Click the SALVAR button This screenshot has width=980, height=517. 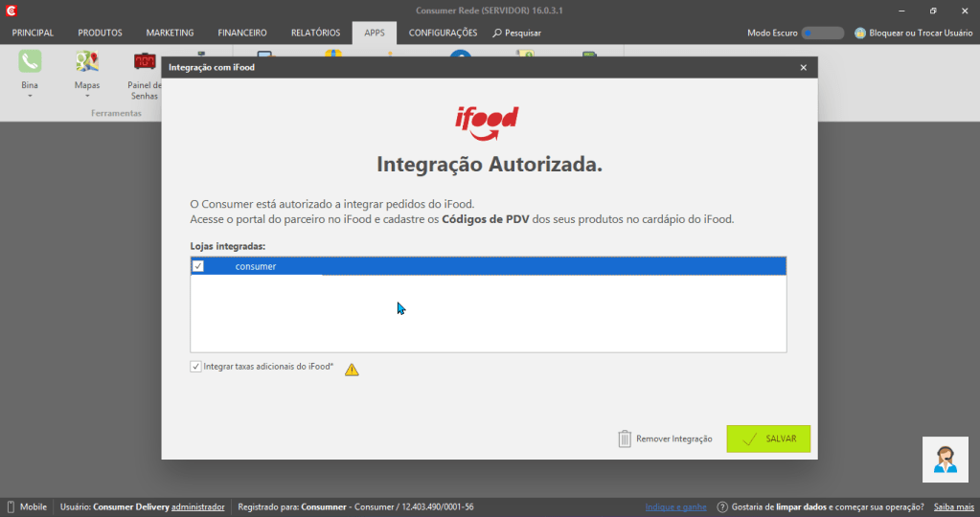[768, 438]
